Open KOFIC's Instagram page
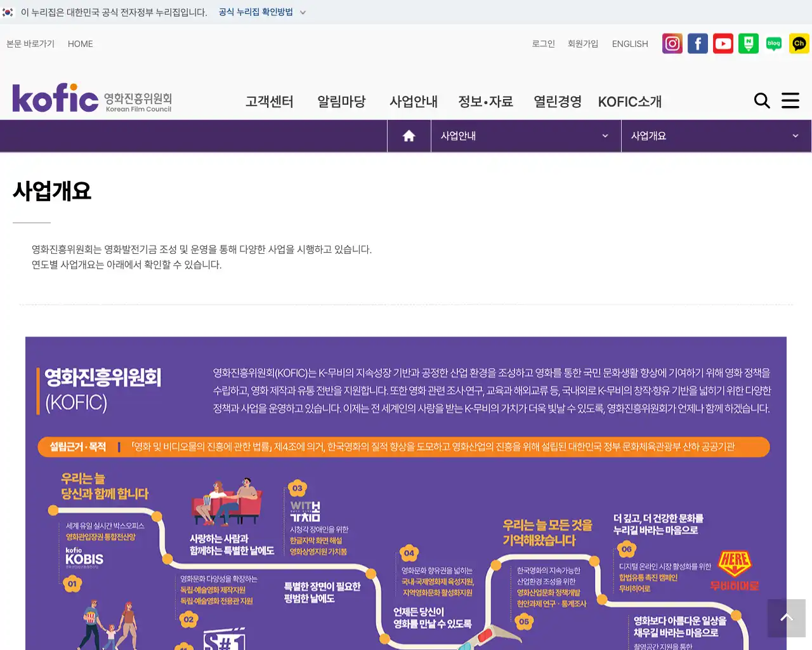The image size is (812, 650). [672, 43]
